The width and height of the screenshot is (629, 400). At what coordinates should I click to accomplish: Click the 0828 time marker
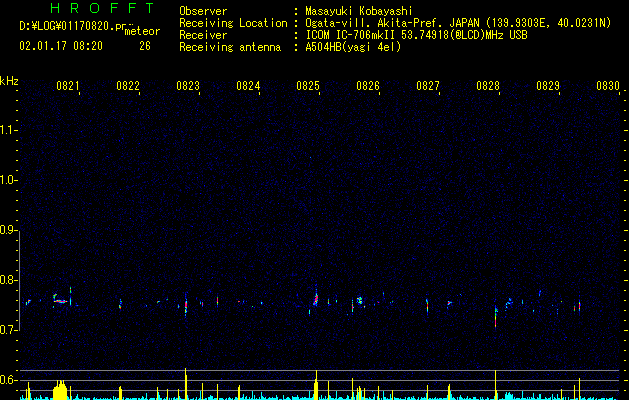[488, 86]
